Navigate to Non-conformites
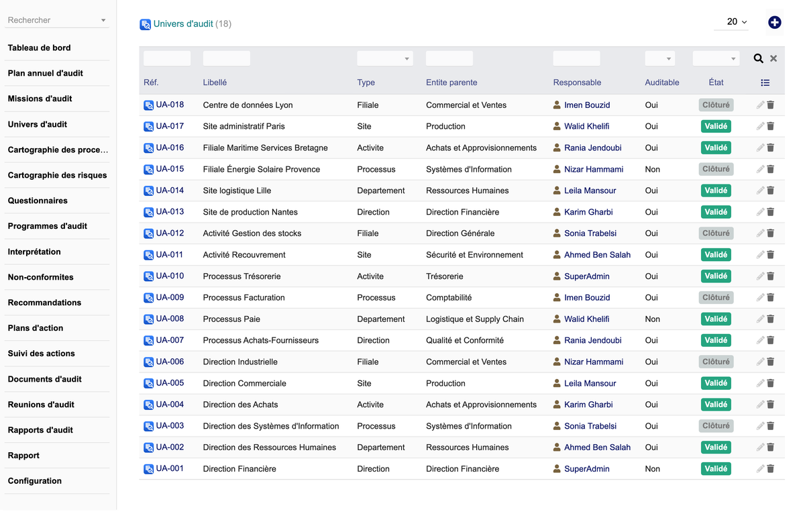Image resolution: width=805 pixels, height=532 pixels. click(x=40, y=277)
